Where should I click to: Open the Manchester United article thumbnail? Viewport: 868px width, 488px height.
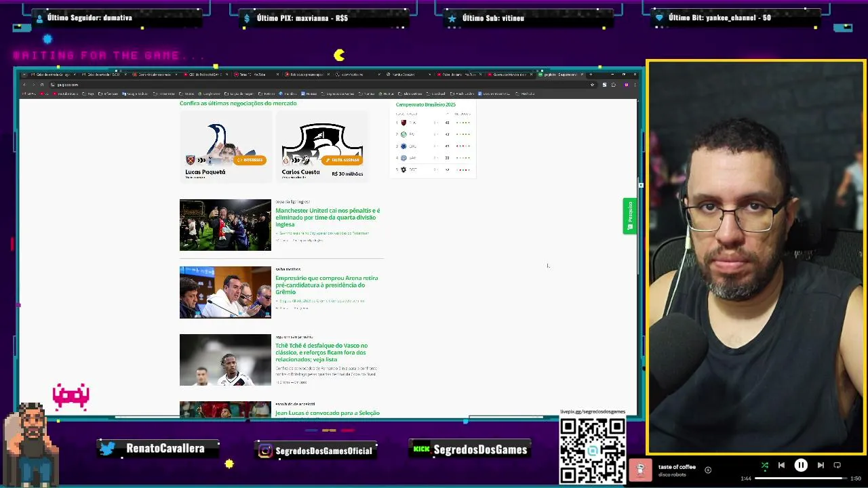point(225,225)
